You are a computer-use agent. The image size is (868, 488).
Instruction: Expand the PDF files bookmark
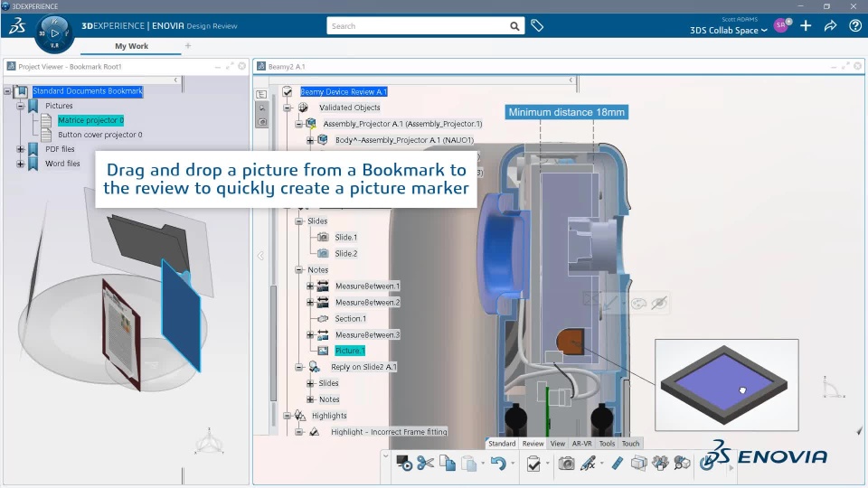20,149
